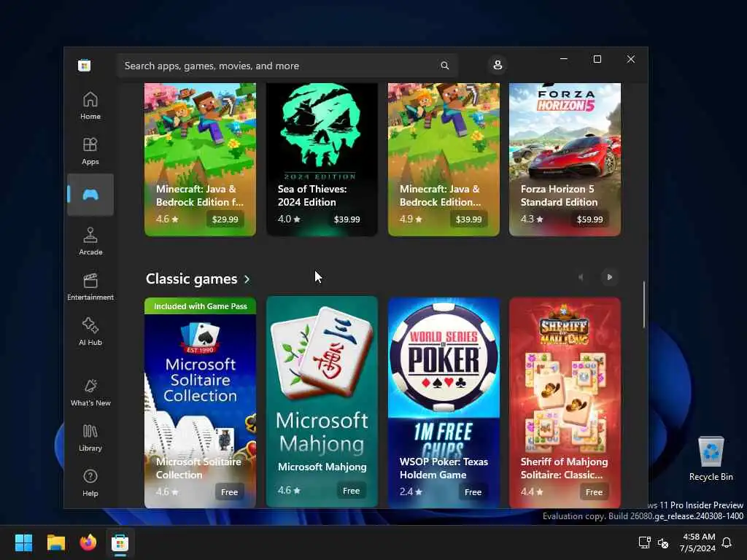Click in the Search apps, games field
Viewport: 747px width, 560px height.
[287, 66]
